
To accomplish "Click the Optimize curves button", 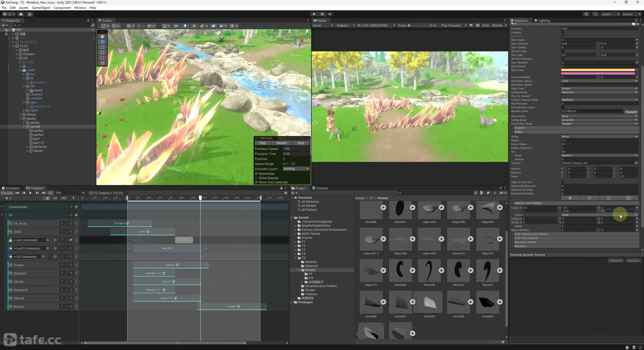I will pos(615,261).
